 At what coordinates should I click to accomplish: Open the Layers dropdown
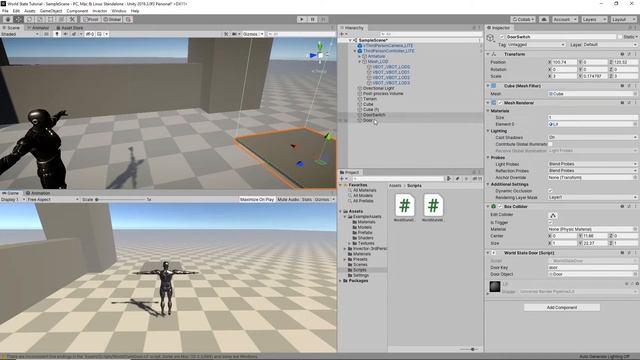coord(594,19)
